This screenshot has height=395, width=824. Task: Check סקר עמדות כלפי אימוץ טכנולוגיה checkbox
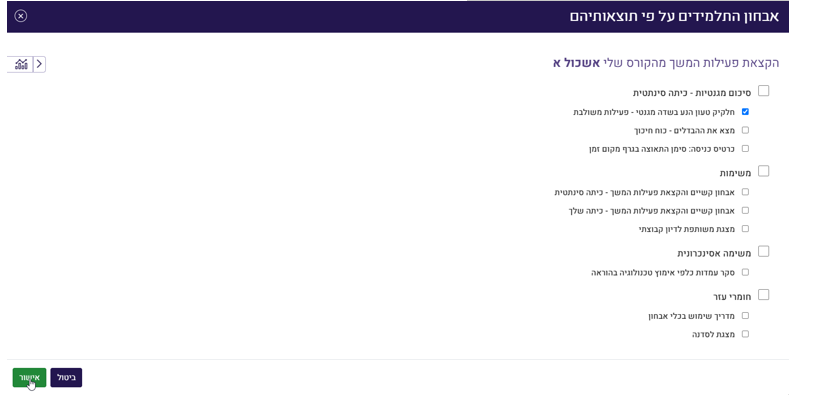pos(745,273)
